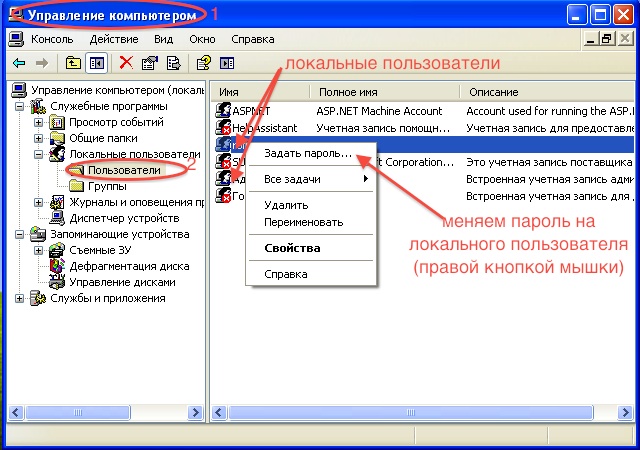Click the Back arrow in the toolbar

click(x=18, y=62)
